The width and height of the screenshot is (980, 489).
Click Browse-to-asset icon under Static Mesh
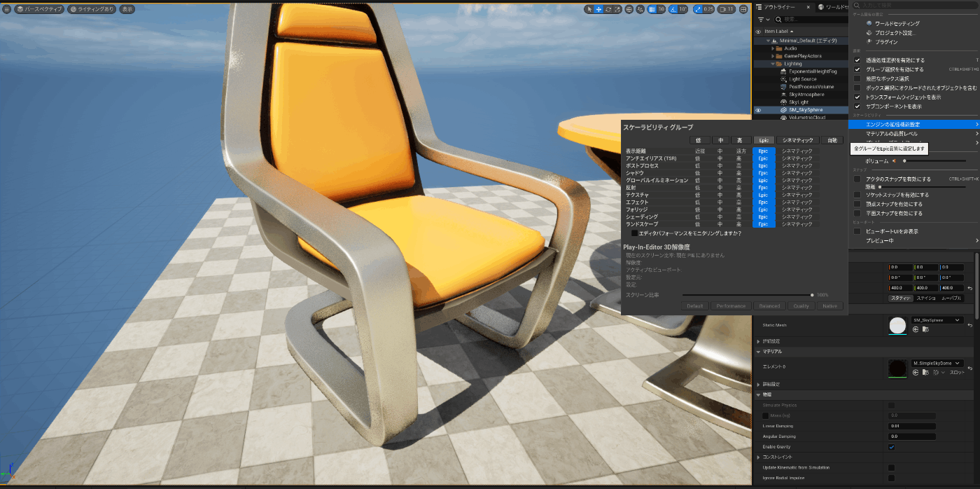pos(925,329)
